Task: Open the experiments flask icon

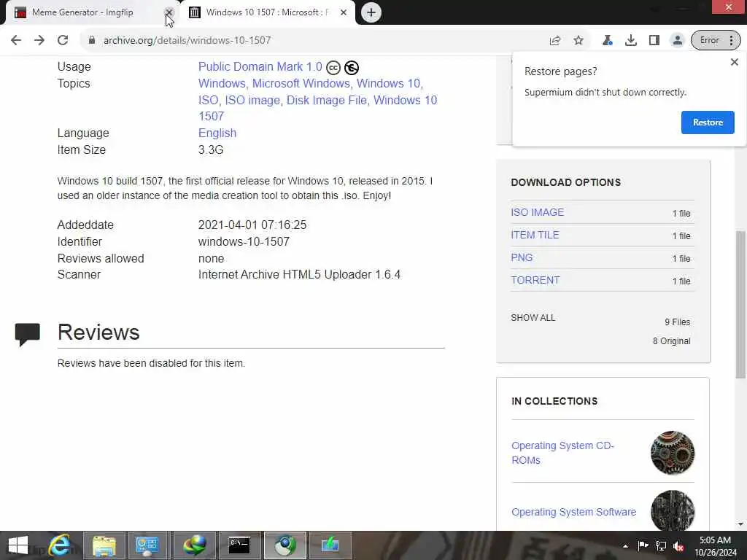Action: 607,41
